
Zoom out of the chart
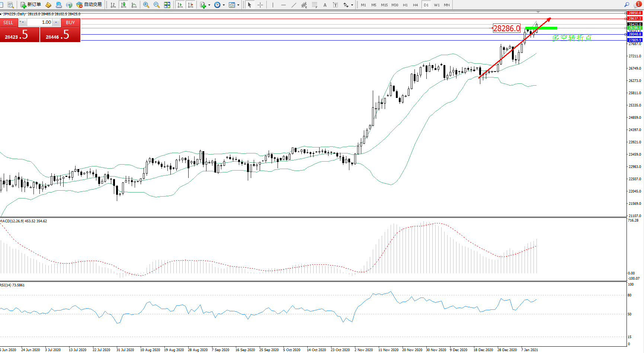157,5
